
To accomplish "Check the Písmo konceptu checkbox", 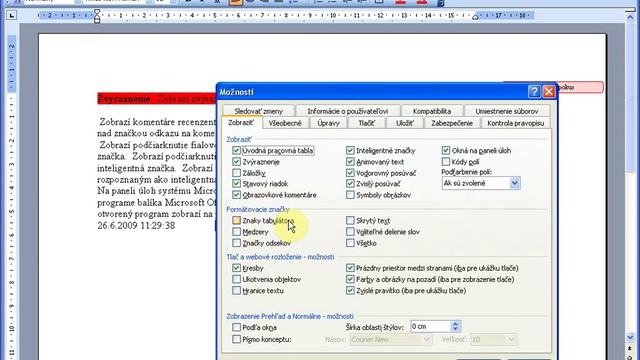I will coord(236,339).
